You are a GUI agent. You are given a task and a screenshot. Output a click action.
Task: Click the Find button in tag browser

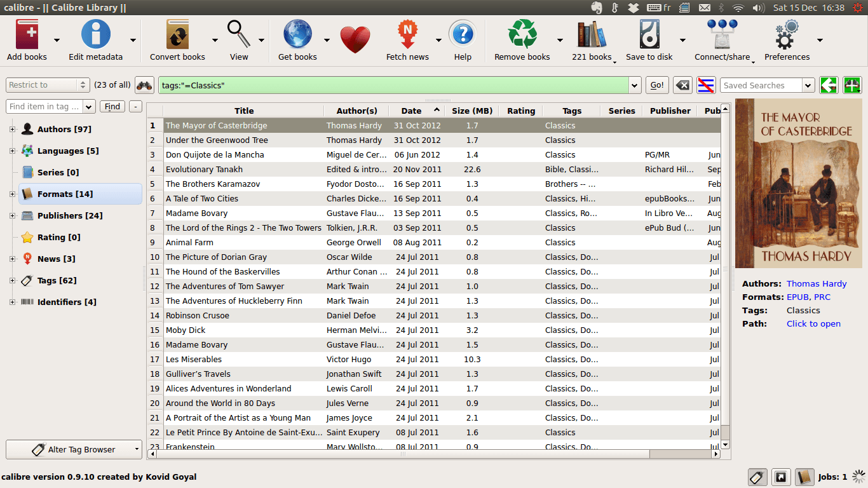tap(112, 107)
